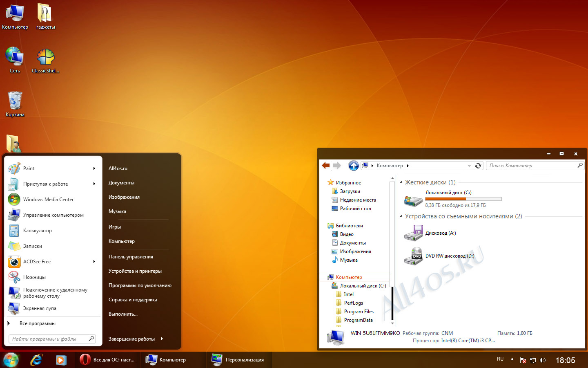The width and height of the screenshot is (588, 368).
Task: Launch Paint from the Start menu
Action: 52,168
